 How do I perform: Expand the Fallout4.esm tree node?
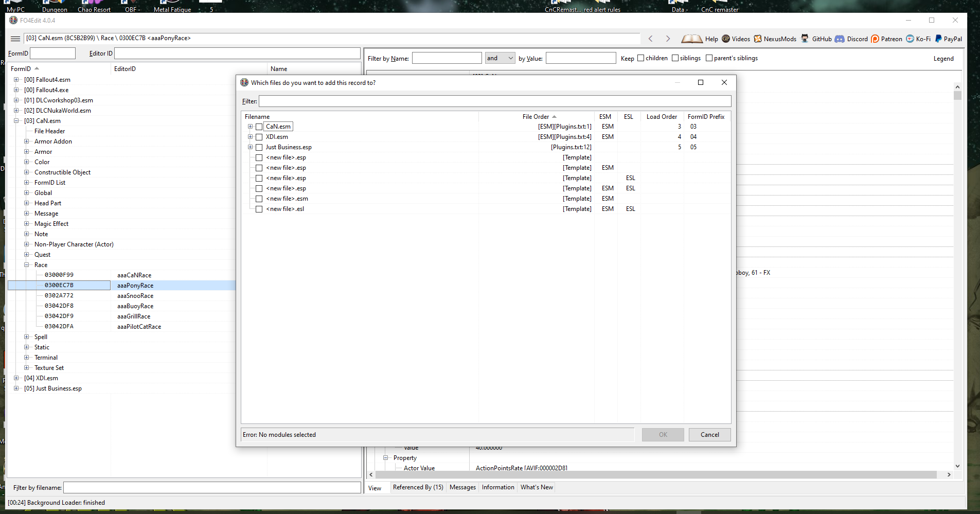click(x=16, y=80)
